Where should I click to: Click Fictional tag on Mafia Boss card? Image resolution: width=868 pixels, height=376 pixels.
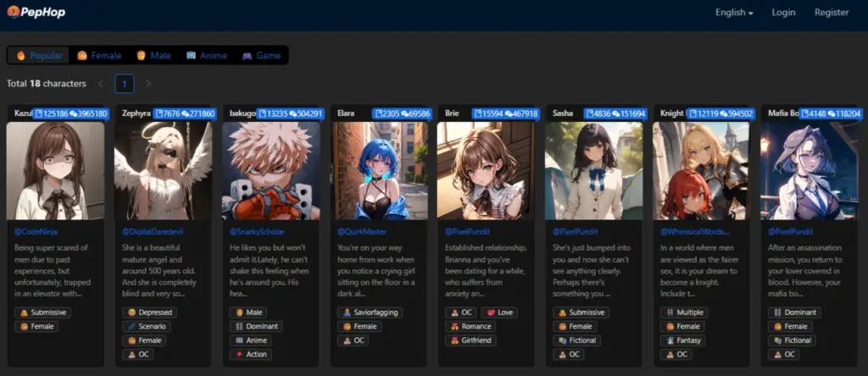[793, 340]
